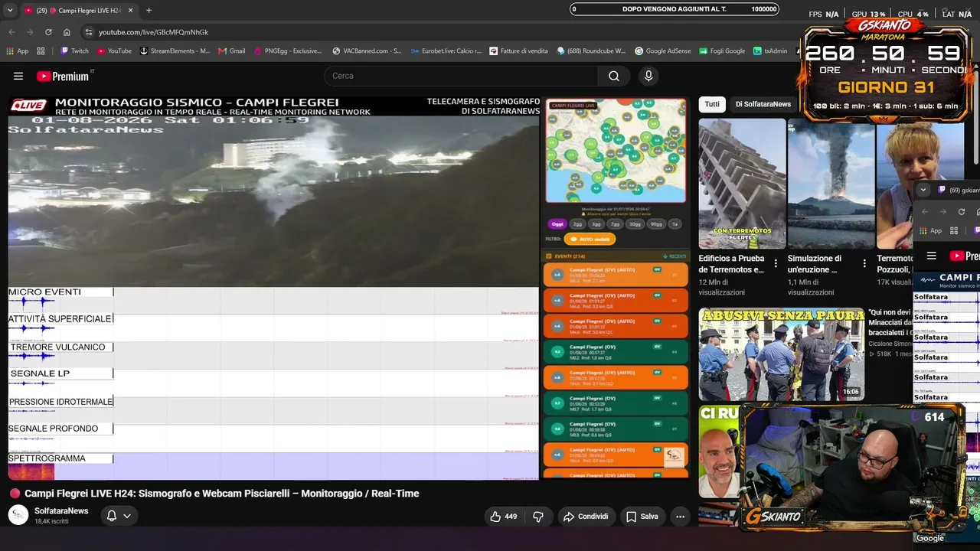
Task: Close the Campi Flegrei LIVE browser tab
Action: click(131, 11)
